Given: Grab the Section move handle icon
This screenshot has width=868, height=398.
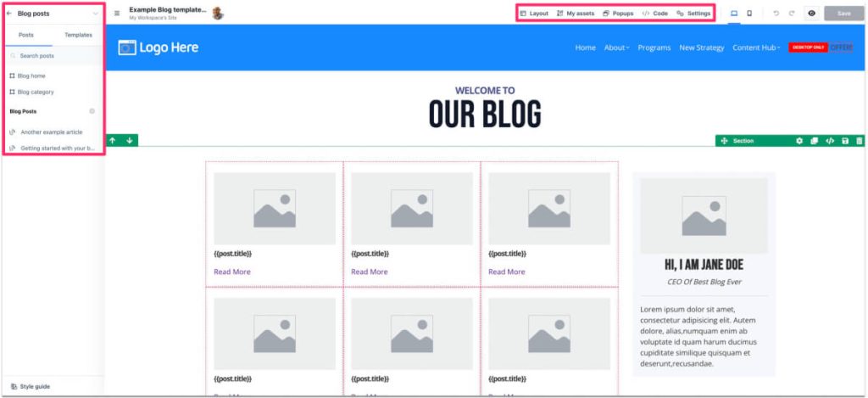Looking at the screenshot, I should pos(724,141).
